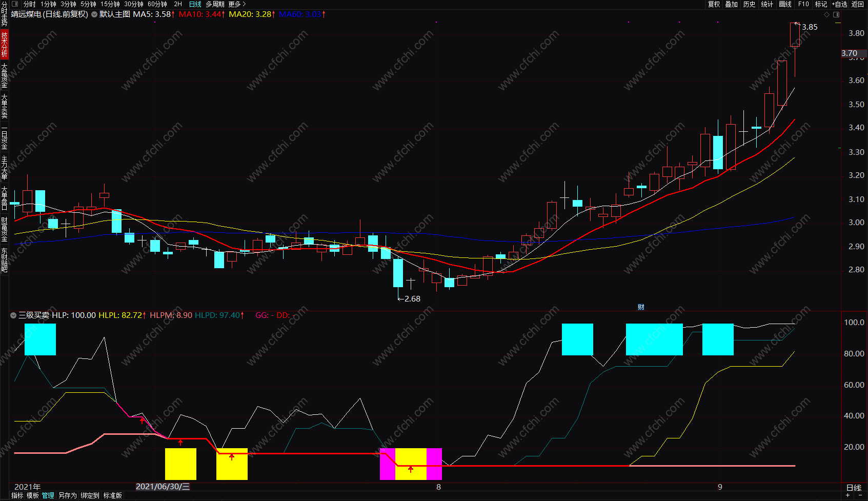Click 另存为 save-as button
Image resolution: width=868 pixels, height=501 pixels.
(x=67, y=495)
